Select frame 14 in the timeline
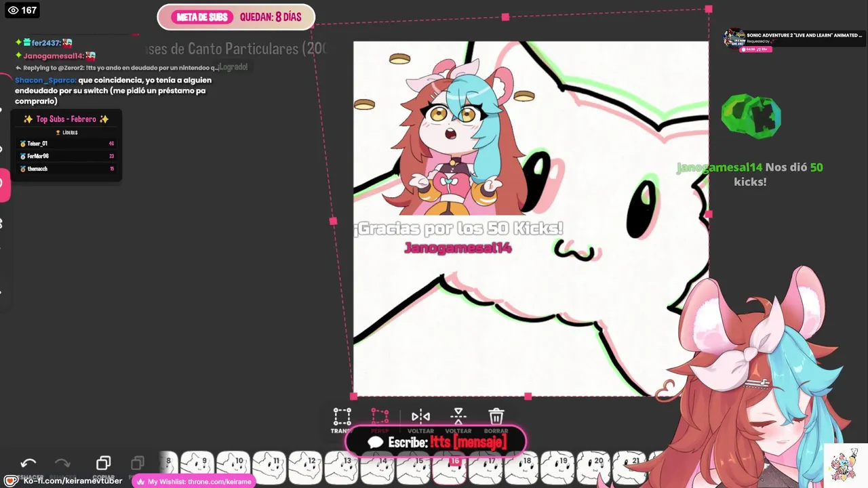This screenshot has width=868, height=488. click(377, 468)
